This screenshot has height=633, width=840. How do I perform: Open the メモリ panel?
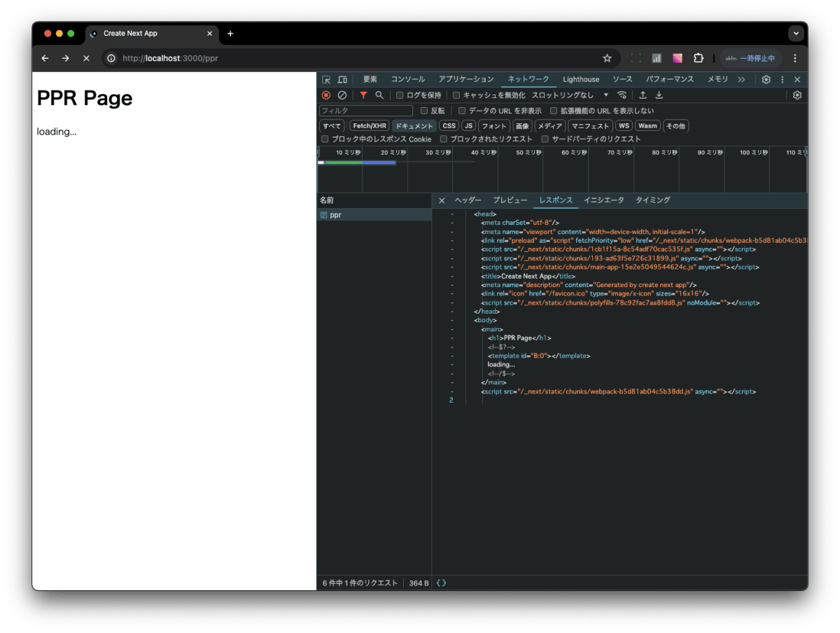point(717,80)
